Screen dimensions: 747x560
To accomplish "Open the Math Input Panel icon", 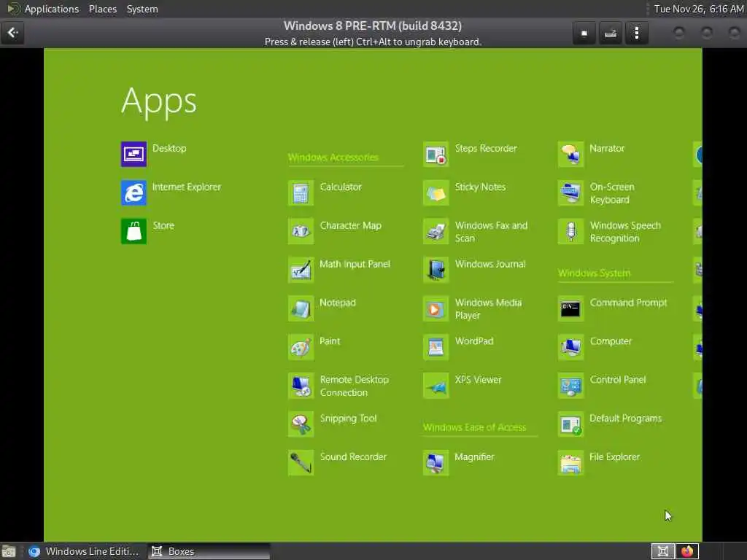I will click(301, 270).
